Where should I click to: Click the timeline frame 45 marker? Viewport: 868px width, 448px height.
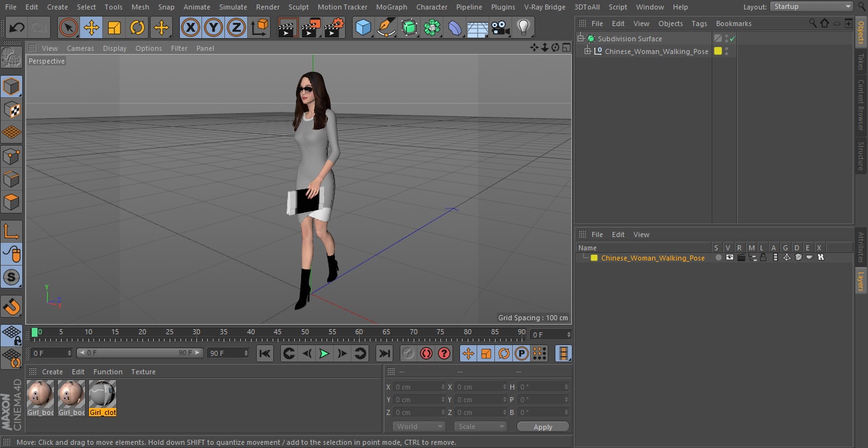pos(278,332)
